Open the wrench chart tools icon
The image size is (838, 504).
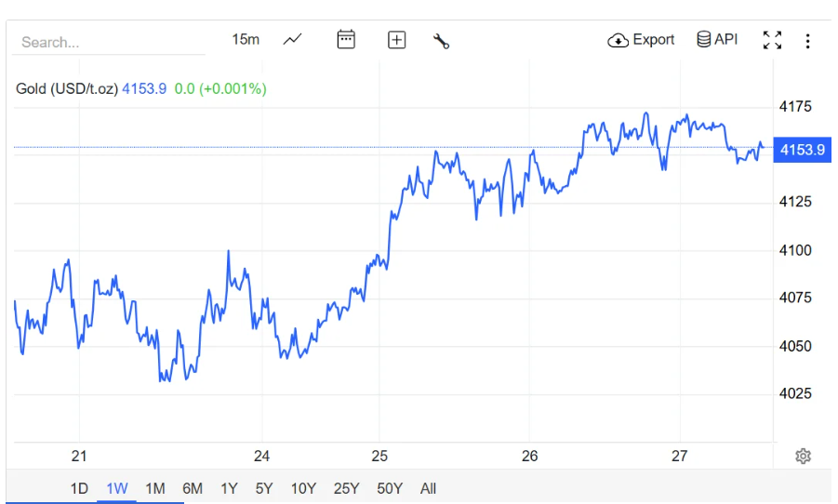click(442, 41)
